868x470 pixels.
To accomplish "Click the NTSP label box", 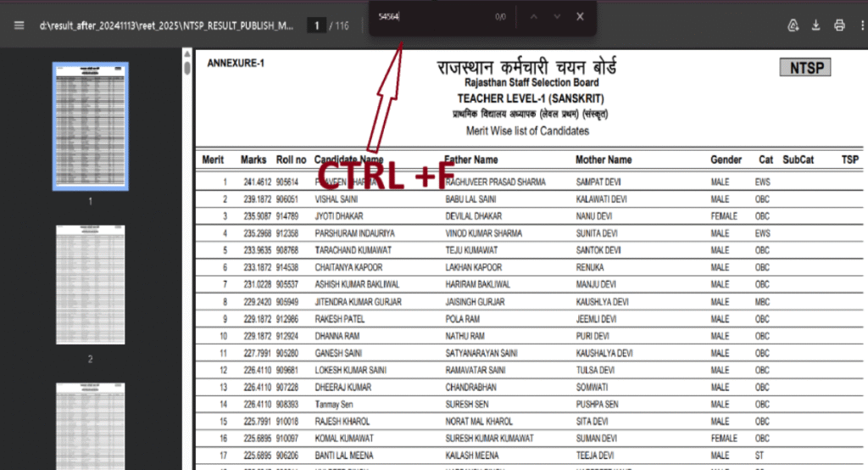I will pos(805,68).
